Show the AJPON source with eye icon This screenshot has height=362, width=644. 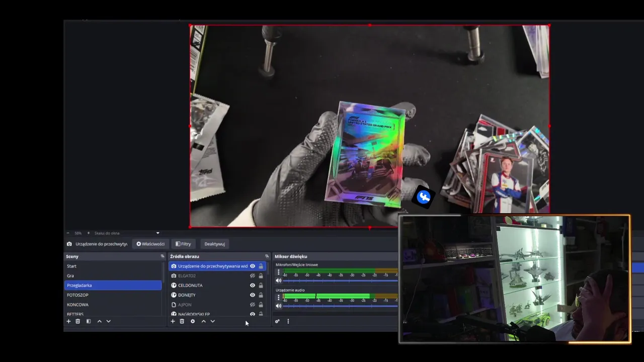tap(253, 304)
